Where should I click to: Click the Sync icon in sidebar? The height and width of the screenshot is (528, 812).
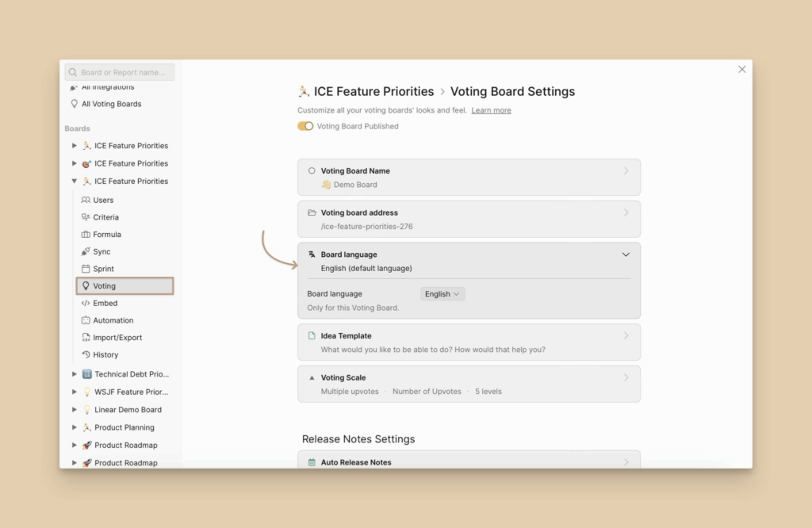point(86,251)
